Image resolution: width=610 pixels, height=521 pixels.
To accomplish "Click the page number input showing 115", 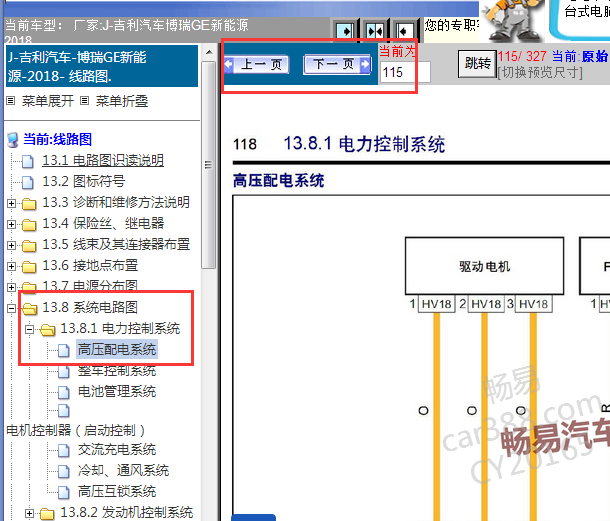I will (405, 72).
